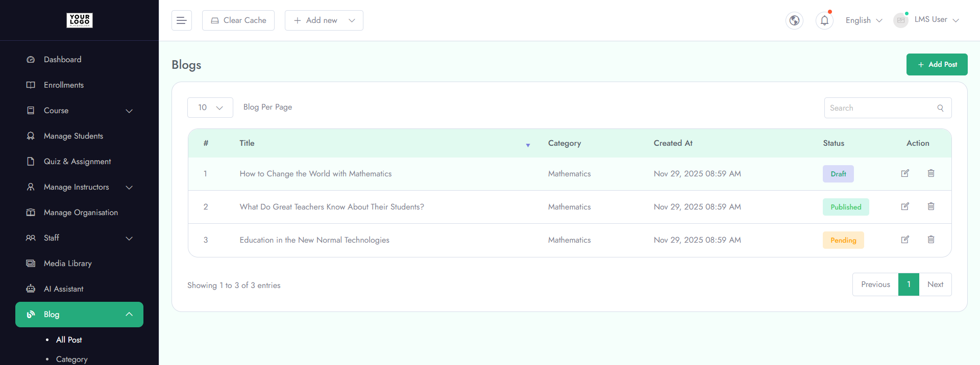Click the Status column header
Viewport: 980px width, 365px height.
point(834,143)
